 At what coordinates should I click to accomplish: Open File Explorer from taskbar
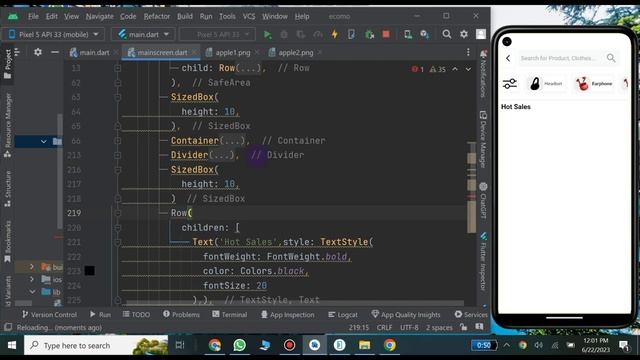(364, 345)
